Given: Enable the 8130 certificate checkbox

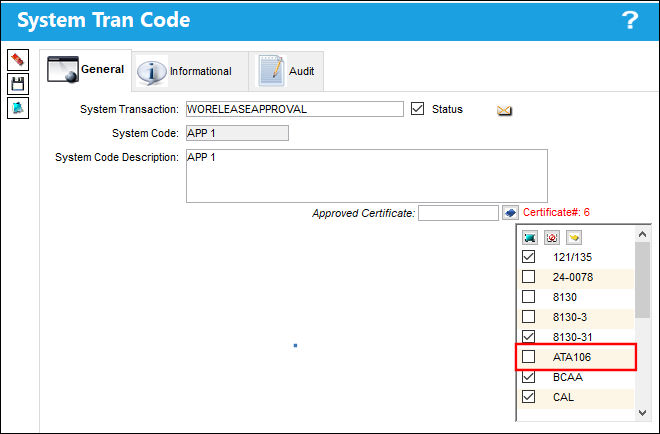Looking at the screenshot, I should pyautogui.click(x=529, y=296).
